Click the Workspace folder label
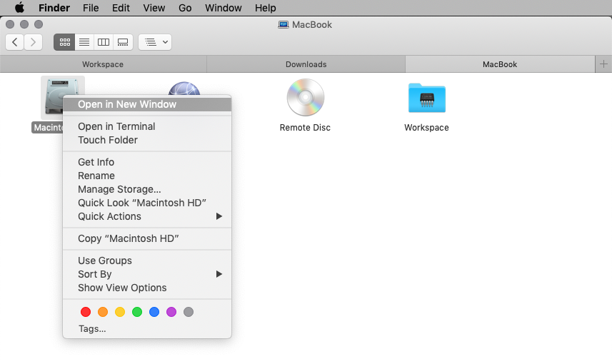Viewport: 612px width, 364px height. pos(426,128)
